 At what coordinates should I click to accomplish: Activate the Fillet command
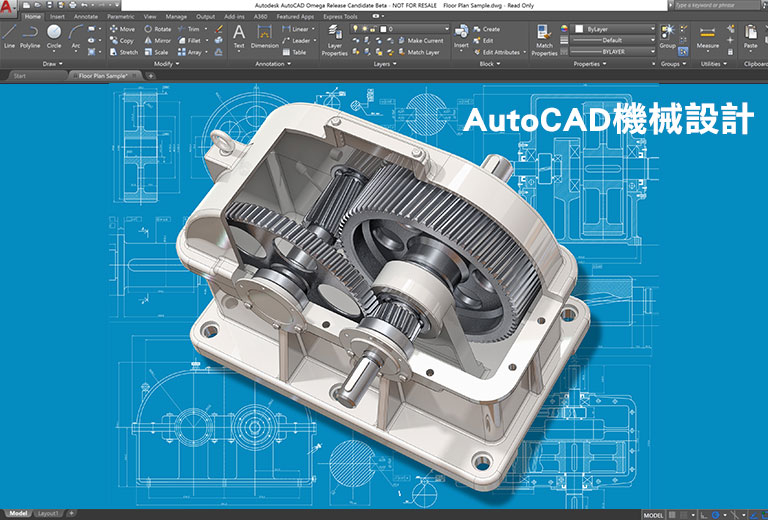coord(190,41)
